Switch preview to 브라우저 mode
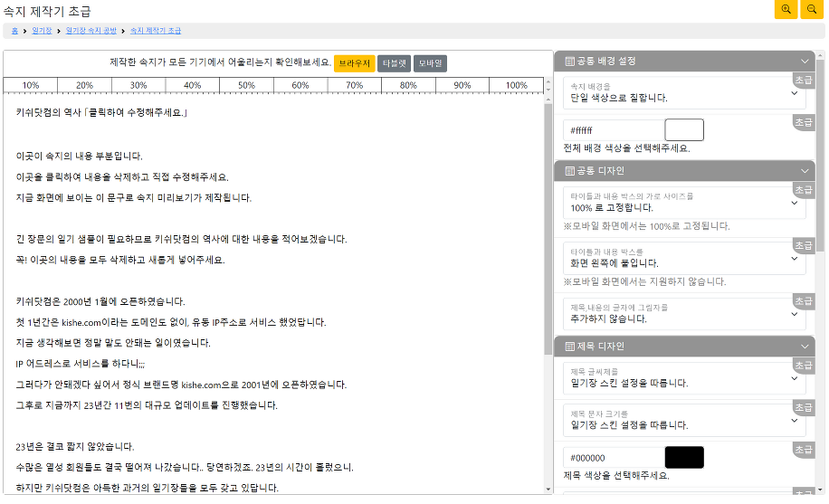Viewport: 829px width, 504px height. pos(354,63)
